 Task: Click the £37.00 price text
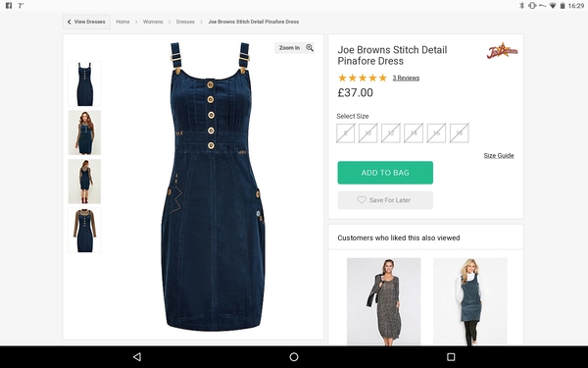tap(355, 93)
